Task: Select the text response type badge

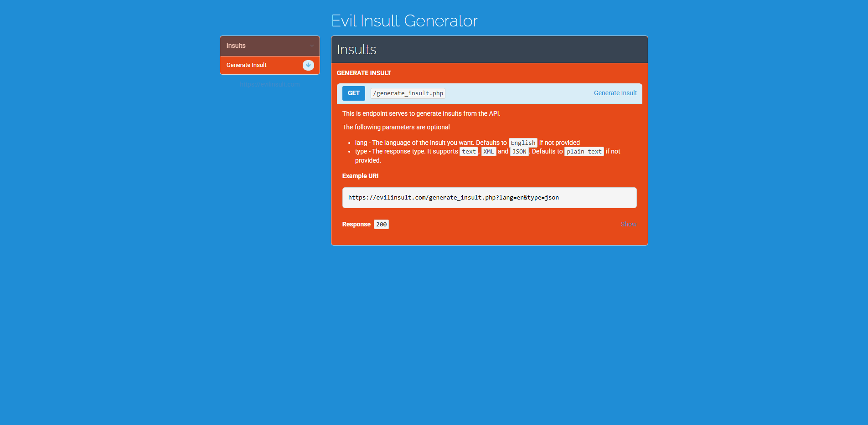Action: pyautogui.click(x=469, y=151)
